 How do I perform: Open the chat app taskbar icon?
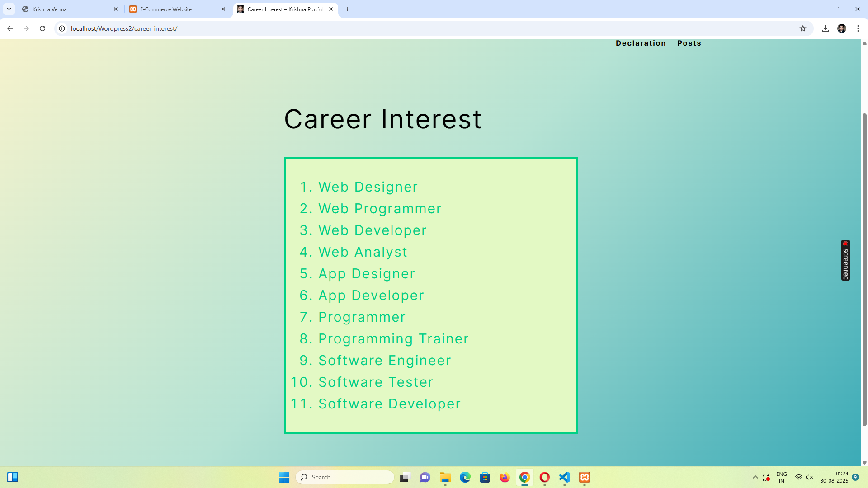coord(425,477)
